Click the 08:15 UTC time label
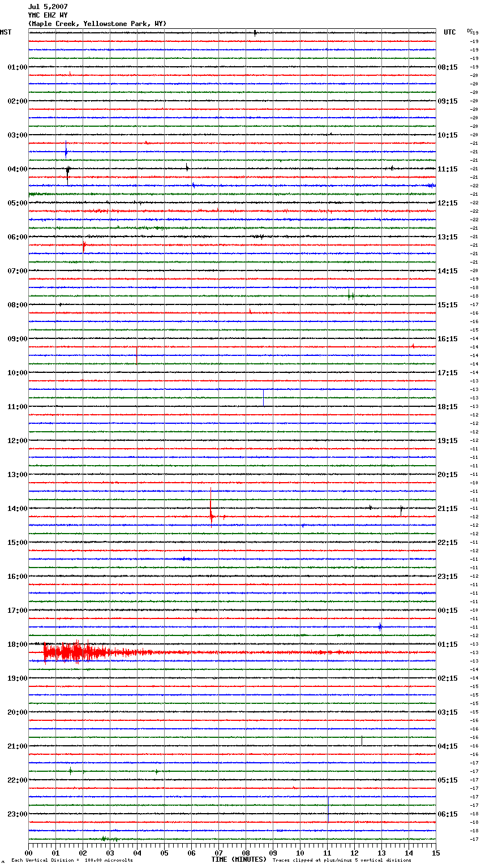Viewport: 481px width, 868px height. point(448,67)
